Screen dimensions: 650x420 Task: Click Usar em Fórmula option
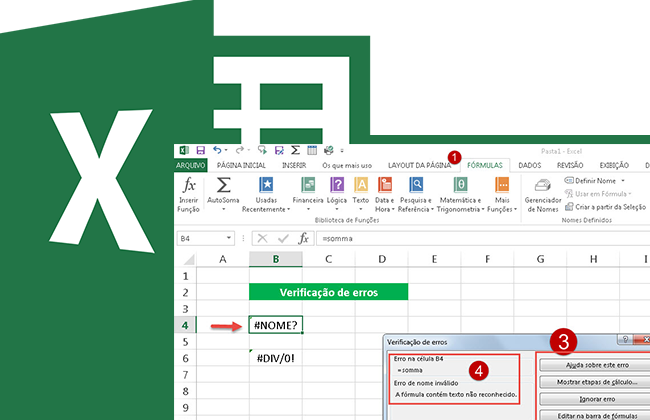[x=598, y=194]
